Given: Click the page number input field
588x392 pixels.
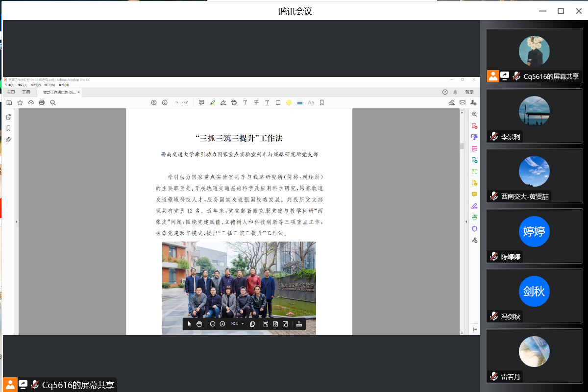Looking at the screenshot, I should pos(177,102).
